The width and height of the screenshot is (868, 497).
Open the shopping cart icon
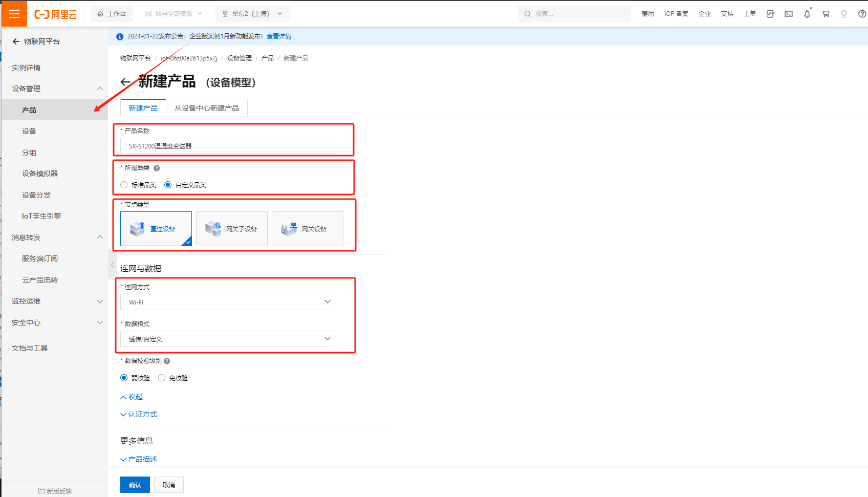tap(825, 14)
